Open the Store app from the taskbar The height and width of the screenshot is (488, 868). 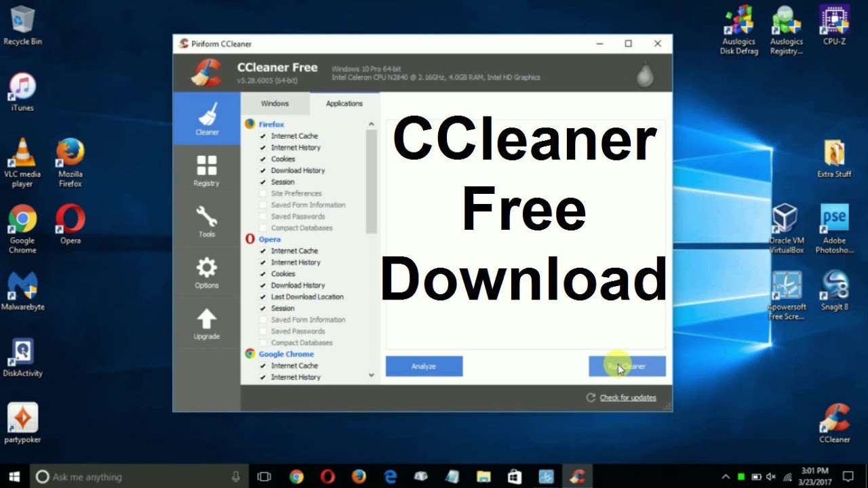[515, 476]
